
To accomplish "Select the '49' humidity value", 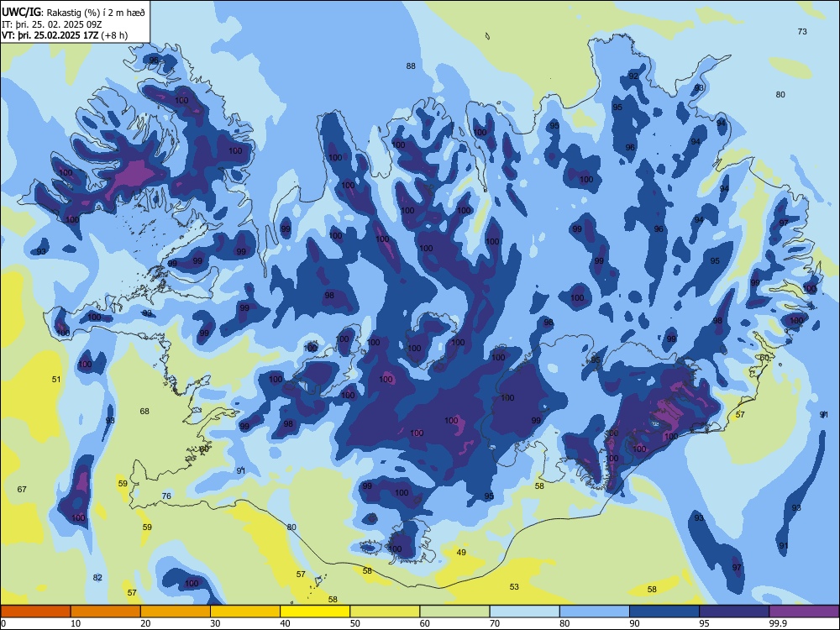I will (461, 553).
